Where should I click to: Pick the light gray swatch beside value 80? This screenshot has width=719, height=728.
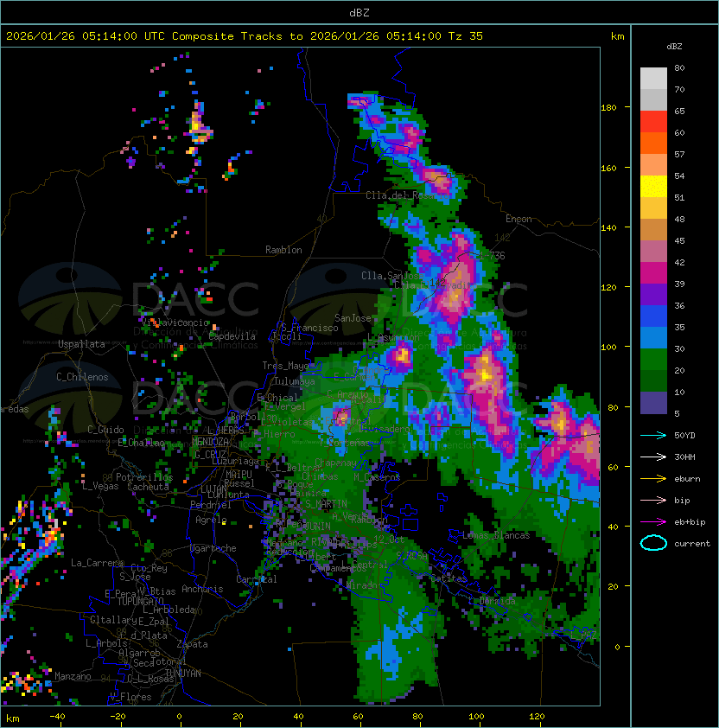653,79
